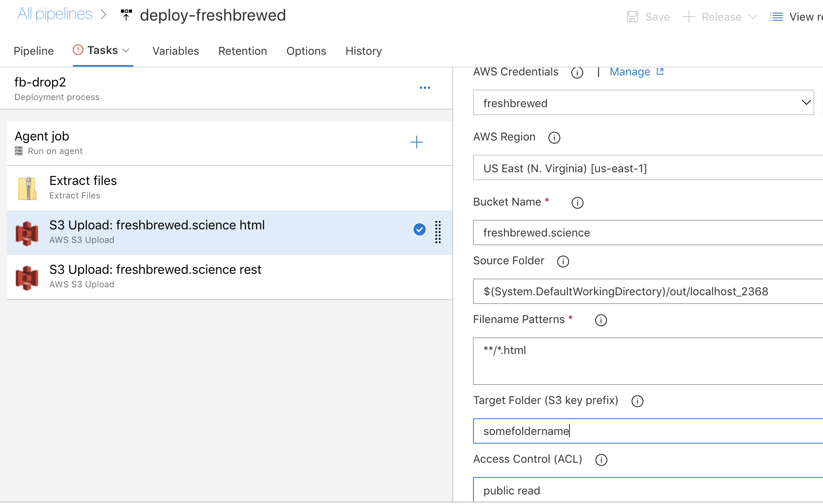Click the plus icon next to Release
This screenshot has width=823, height=504.
pyautogui.click(x=688, y=17)
